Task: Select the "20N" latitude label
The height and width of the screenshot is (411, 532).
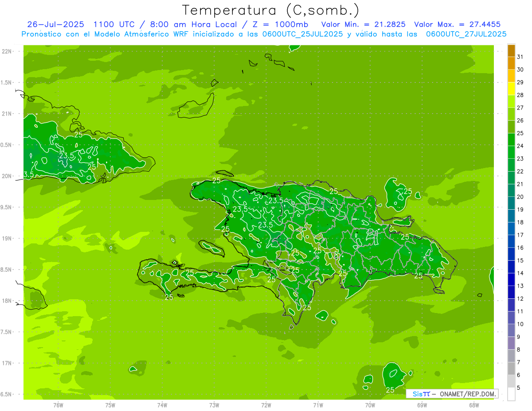Action: [8, 176]
